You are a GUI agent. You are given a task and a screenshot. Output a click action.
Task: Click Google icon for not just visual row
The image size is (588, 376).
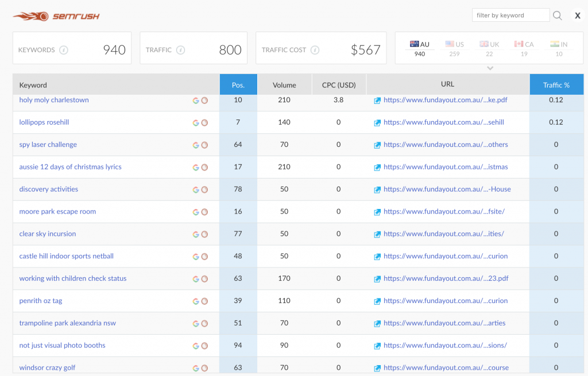(196, 346)
